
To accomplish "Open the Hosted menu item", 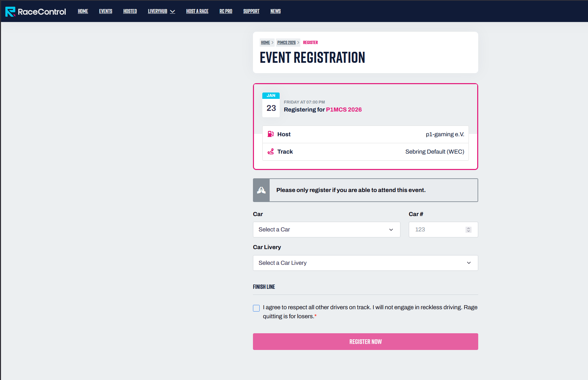I will (130, 11).
